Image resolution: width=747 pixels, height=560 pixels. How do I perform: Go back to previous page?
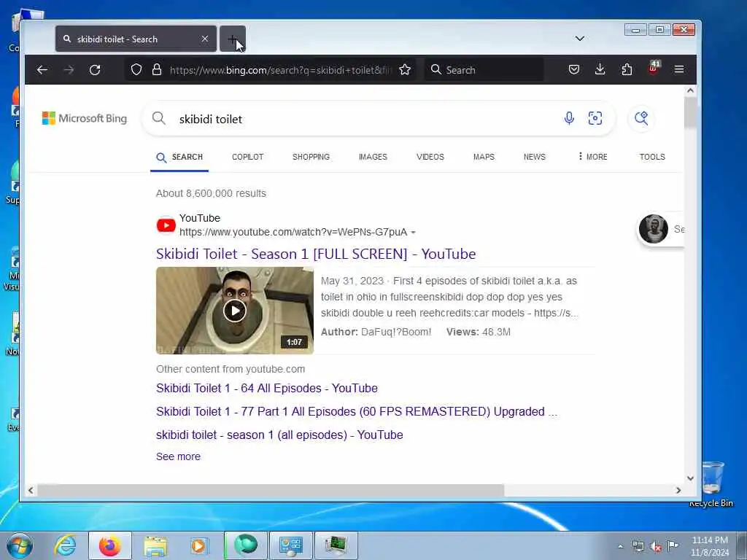[x=42, y=70]
